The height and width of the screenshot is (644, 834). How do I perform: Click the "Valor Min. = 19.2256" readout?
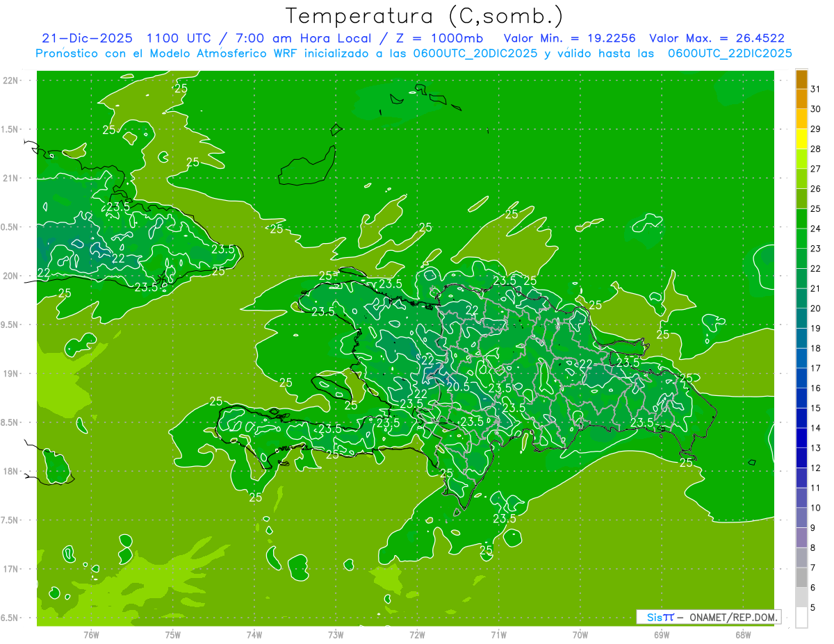click(x=569, y=39)
